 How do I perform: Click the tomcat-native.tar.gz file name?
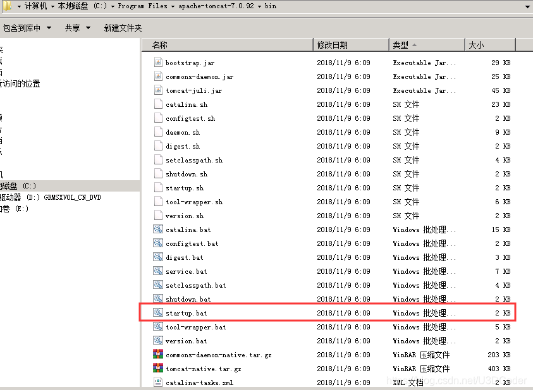pos(204,369)
